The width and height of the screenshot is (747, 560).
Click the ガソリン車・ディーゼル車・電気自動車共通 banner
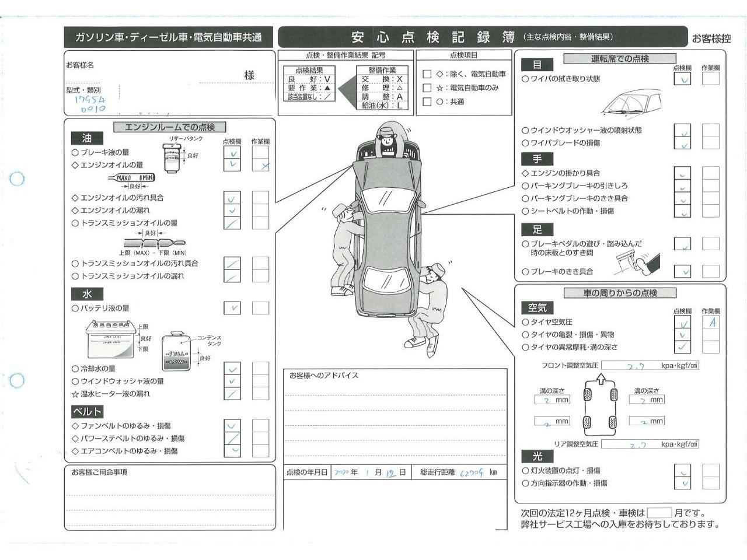pos(169,37)
